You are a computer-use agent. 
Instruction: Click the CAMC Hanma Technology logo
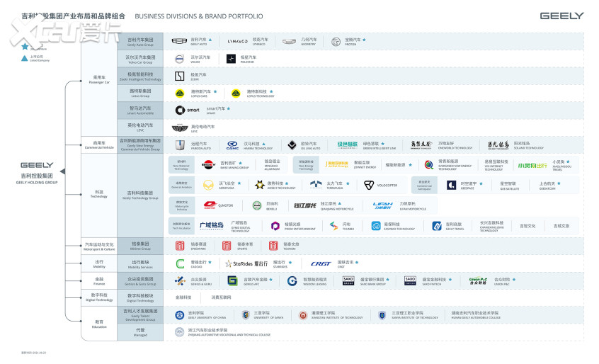[x=233, y=145]
